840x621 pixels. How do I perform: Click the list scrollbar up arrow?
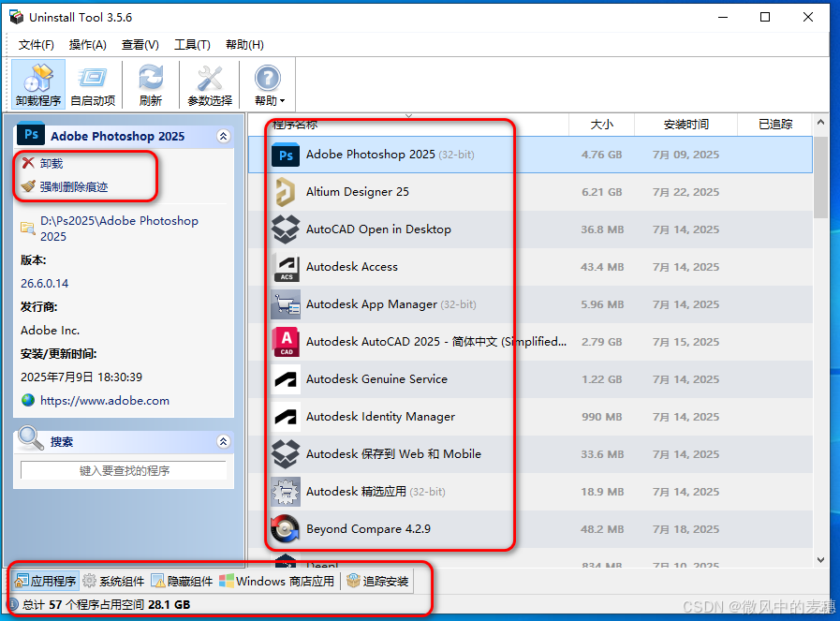(x=820, y=122)
